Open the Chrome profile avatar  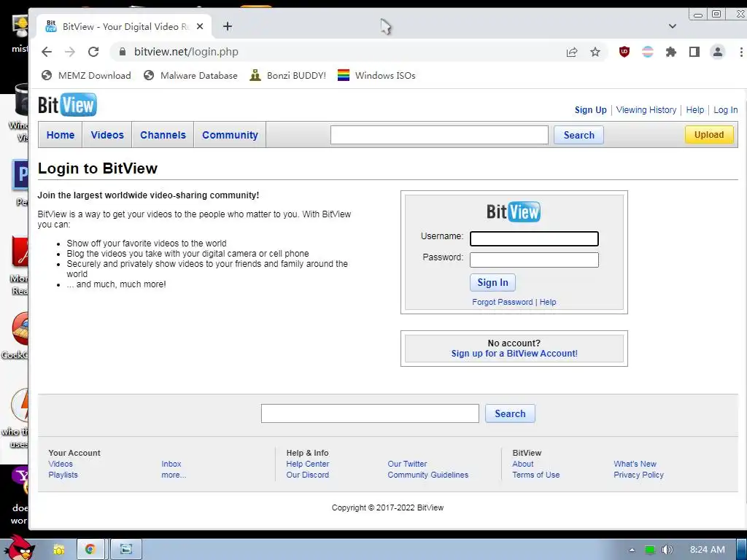coord(718,52)
